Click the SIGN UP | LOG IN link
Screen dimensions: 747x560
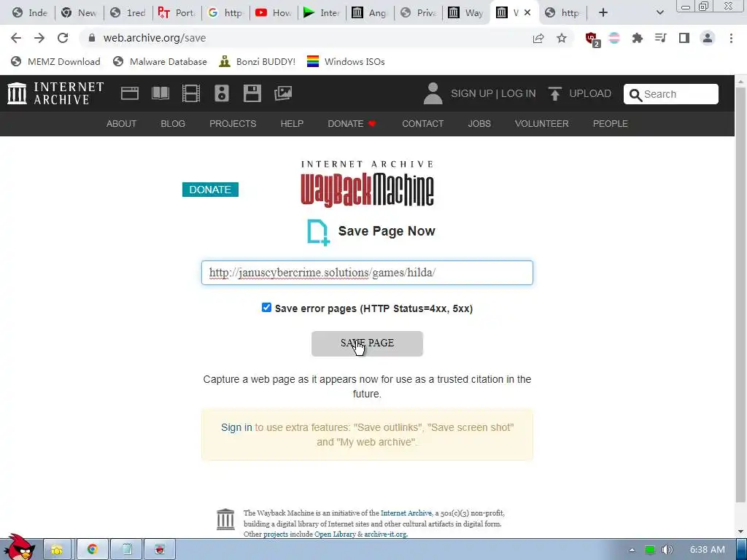pos(494,93)
